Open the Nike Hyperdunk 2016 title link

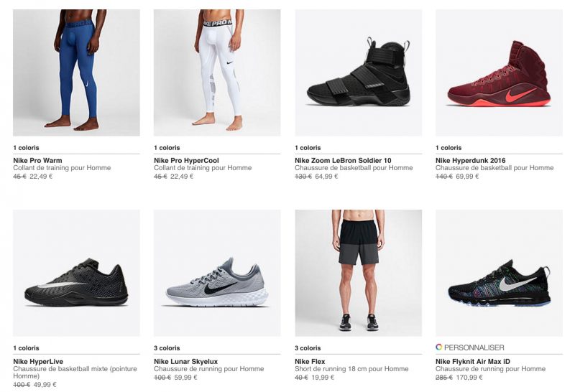click(x=472, y=160)
